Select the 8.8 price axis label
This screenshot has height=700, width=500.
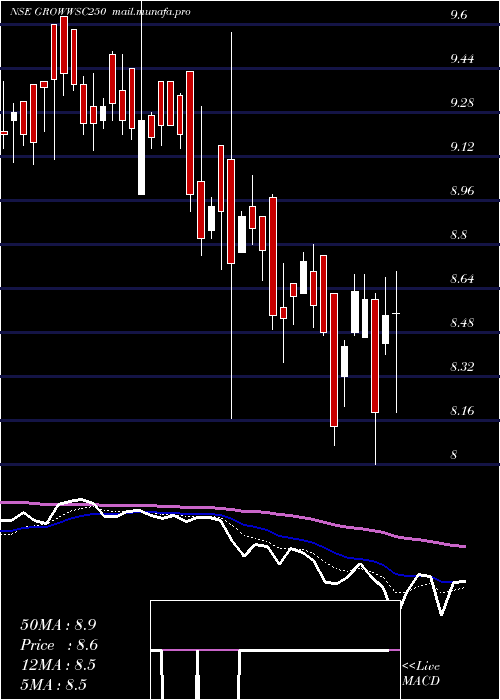point(459,235)
